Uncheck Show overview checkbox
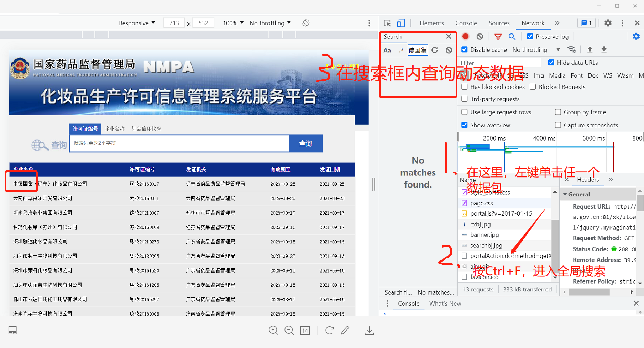The image size is (644, 348). click(x=465, y=125)
